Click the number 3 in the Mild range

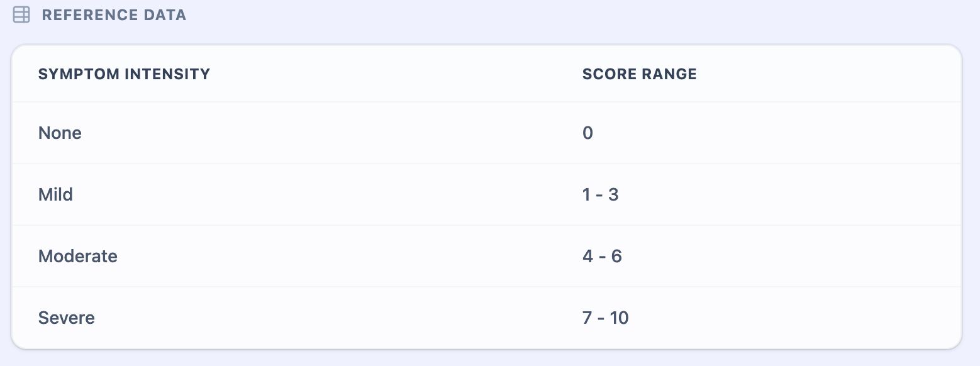point(613,195)
